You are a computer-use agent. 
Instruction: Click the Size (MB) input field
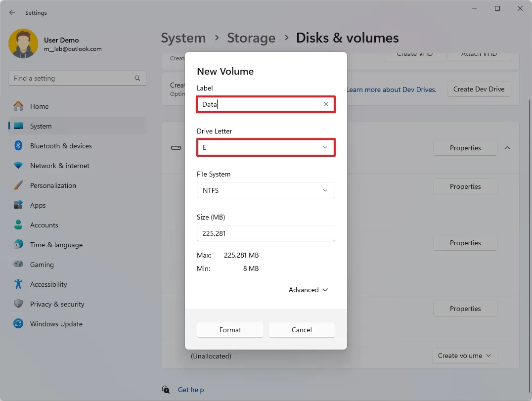(x=266, y=233)
